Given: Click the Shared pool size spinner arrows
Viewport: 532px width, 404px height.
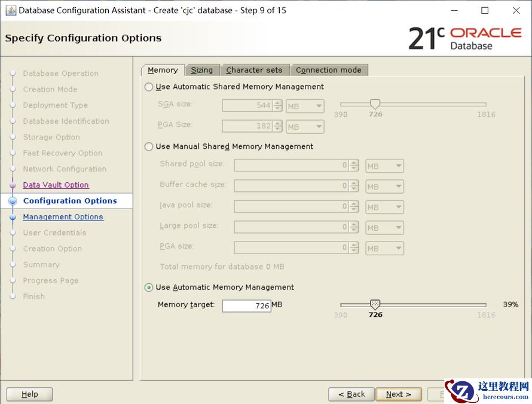Looking at the screenshot, I should point(354,166).
